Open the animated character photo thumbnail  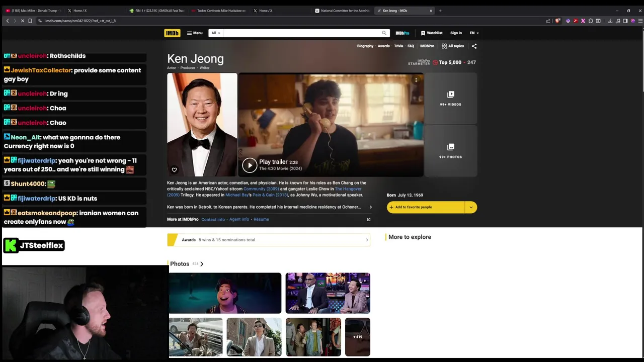click(225, 293)
